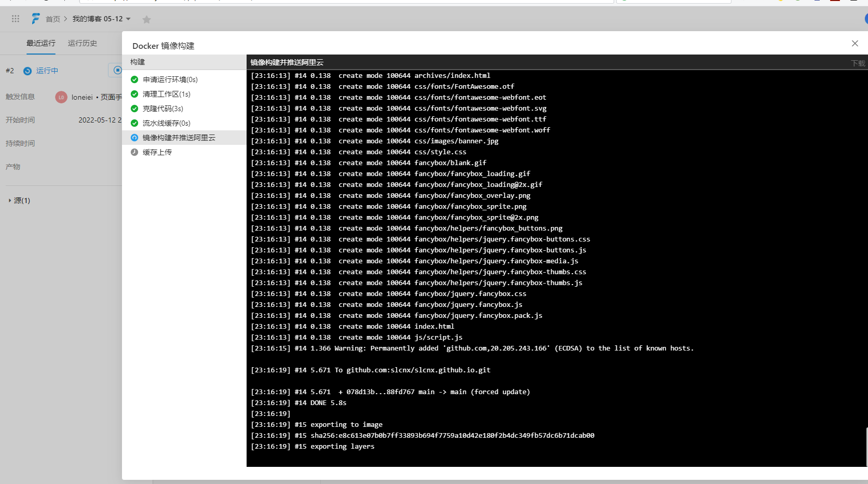Click the 触发信息 label

coord(20,97)
